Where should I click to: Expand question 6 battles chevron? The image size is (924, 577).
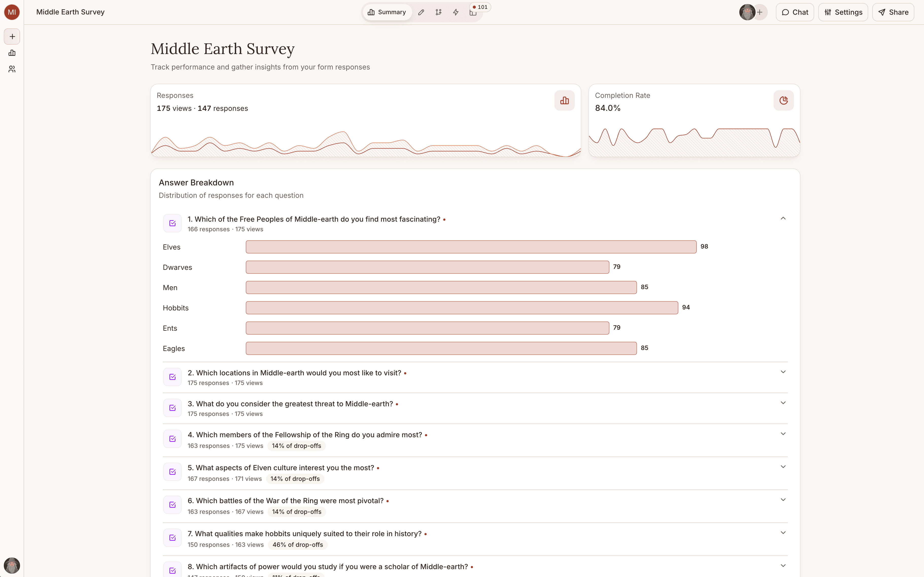783,500
